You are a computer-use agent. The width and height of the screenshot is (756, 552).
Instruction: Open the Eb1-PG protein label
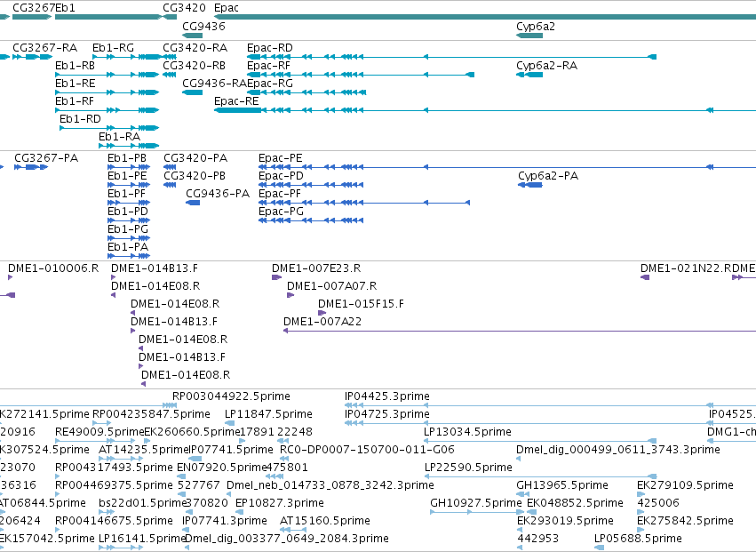(128, 229)
